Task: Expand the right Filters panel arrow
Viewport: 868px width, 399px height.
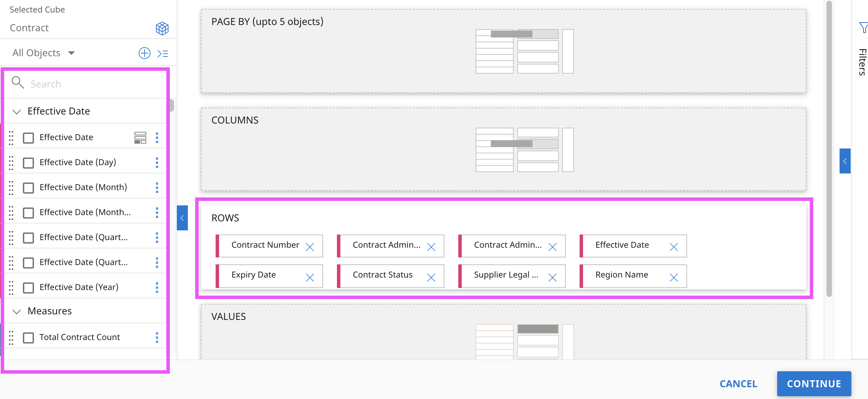Action: (845, 161)
